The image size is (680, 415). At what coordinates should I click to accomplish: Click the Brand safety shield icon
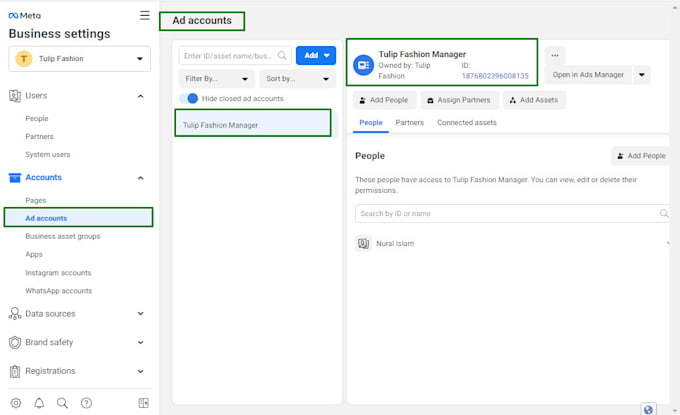[x=15, y=342]
